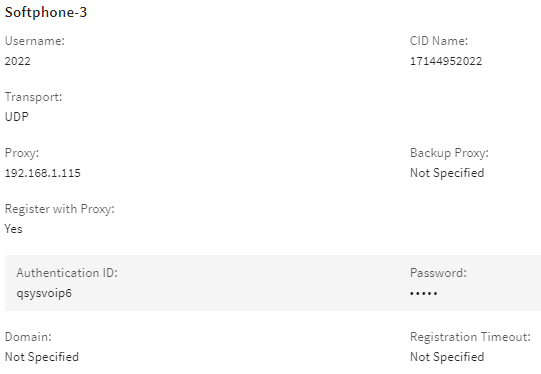This screenshot has width=541, height=374.
Task: Click the Registration Timeout label
Action: pos(470,337)
